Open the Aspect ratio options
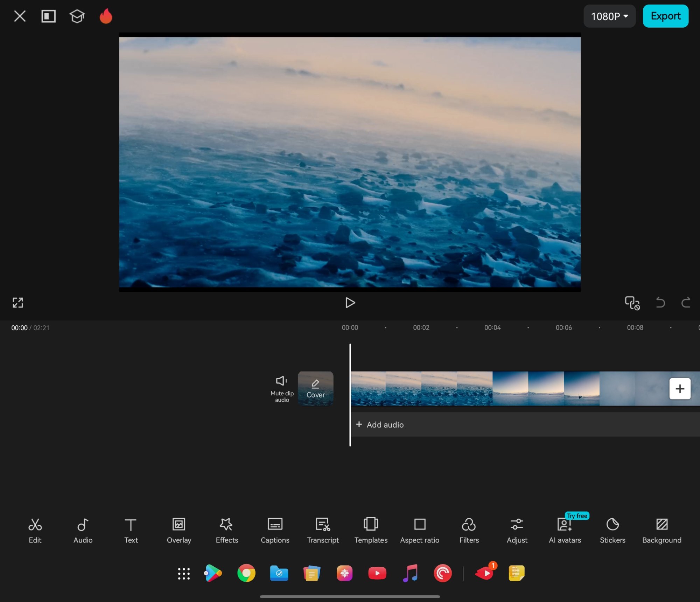Image resolution: width=700 pixels, height=602 pixels. click(x=419, y=530)
